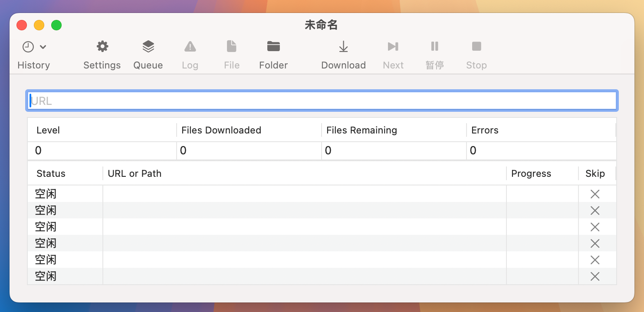Select the Level column header

pyautogui.click(x=48, y=130)
